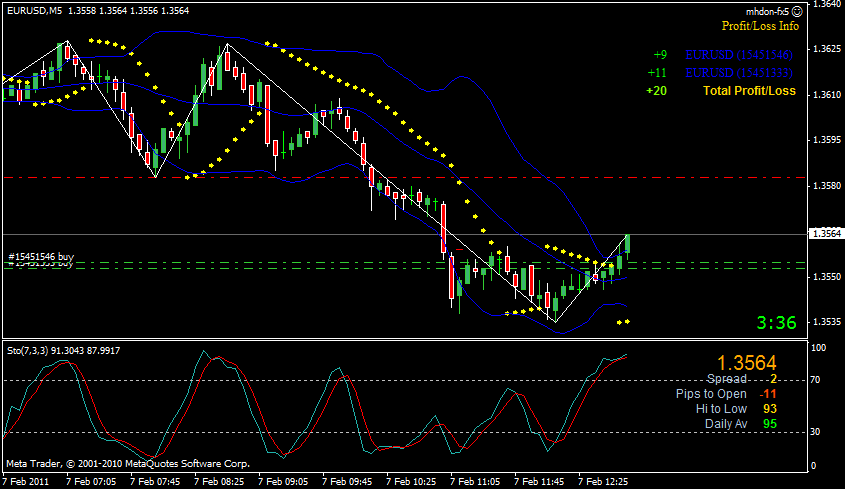Select the Profit/Loss Info heading
Image resolution: width=845 pixels, height=489 pixels.
[760, 26]
